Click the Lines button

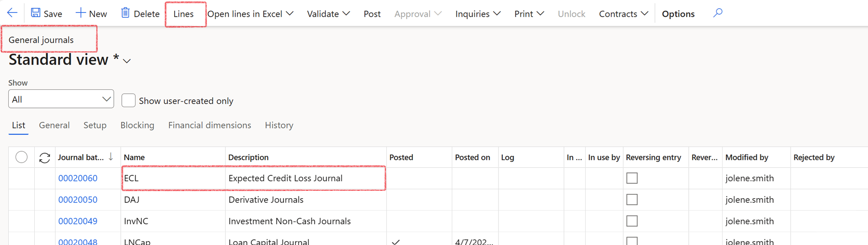pyautogui.click(x=184, y=14)
